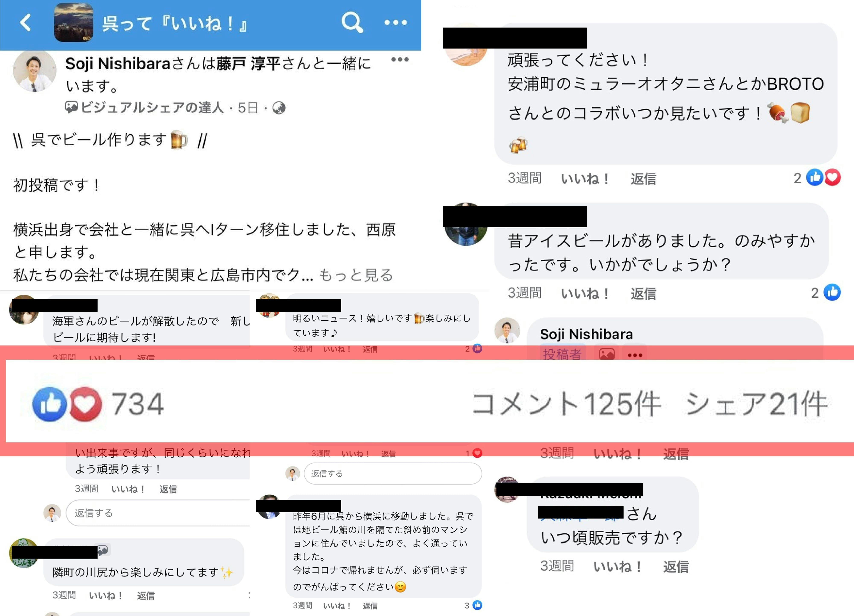Open the three-dot menu beside the 投稿者 badge
The width and height of the screenshot is (854, 616).
pyautogui.click(x=635, y=355)
